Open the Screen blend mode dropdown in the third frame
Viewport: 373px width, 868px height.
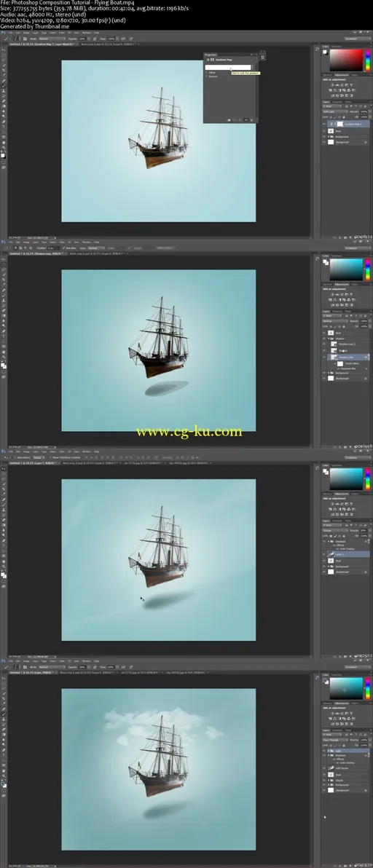click(335, 531)
